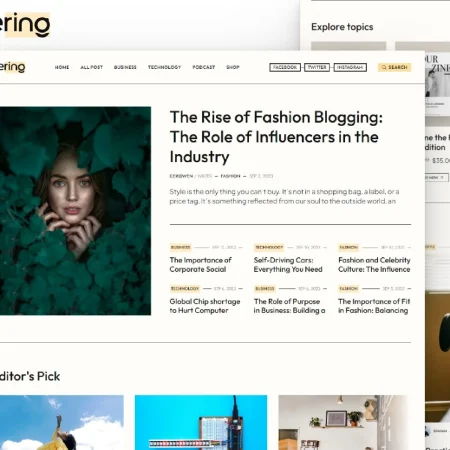450x450 pixels.
Task: Open the woman in leaves featured image
Action: coord(75,211)
